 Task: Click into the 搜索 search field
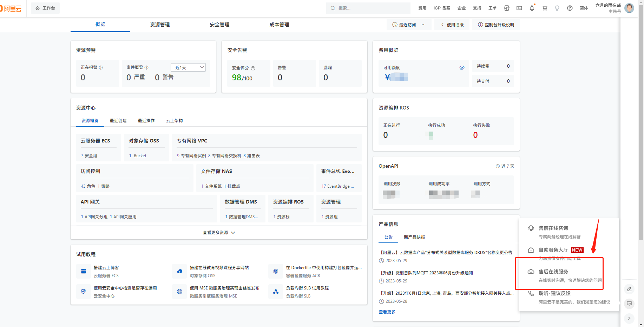[x=368, y=8]
